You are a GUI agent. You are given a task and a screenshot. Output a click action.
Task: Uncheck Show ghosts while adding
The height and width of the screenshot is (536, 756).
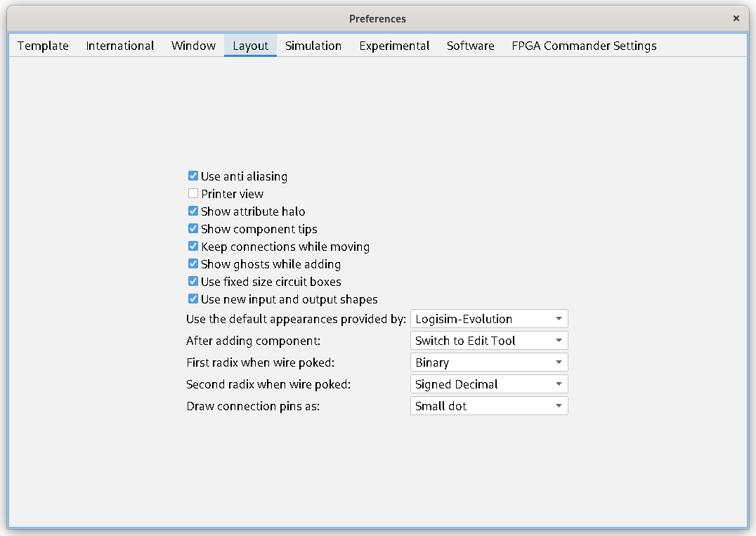193,263
